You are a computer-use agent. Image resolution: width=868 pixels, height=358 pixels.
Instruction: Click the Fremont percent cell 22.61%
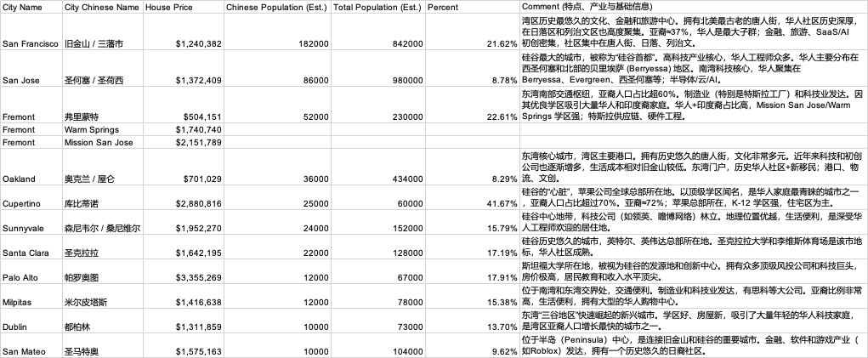(497, 116)
